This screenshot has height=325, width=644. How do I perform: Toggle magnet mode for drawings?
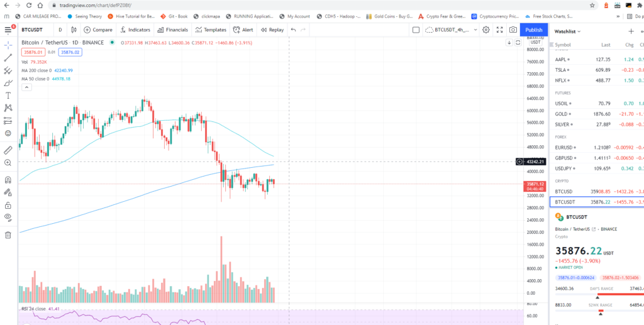point(8,180)
